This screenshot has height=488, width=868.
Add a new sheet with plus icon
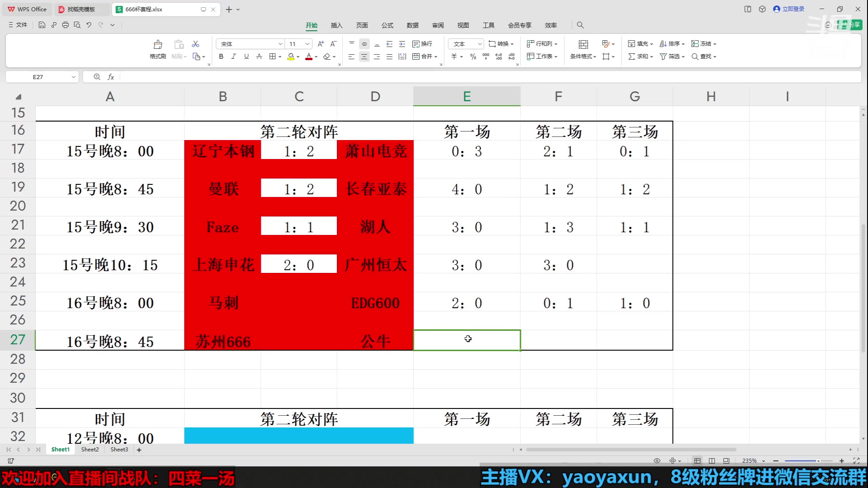(139, 450)
